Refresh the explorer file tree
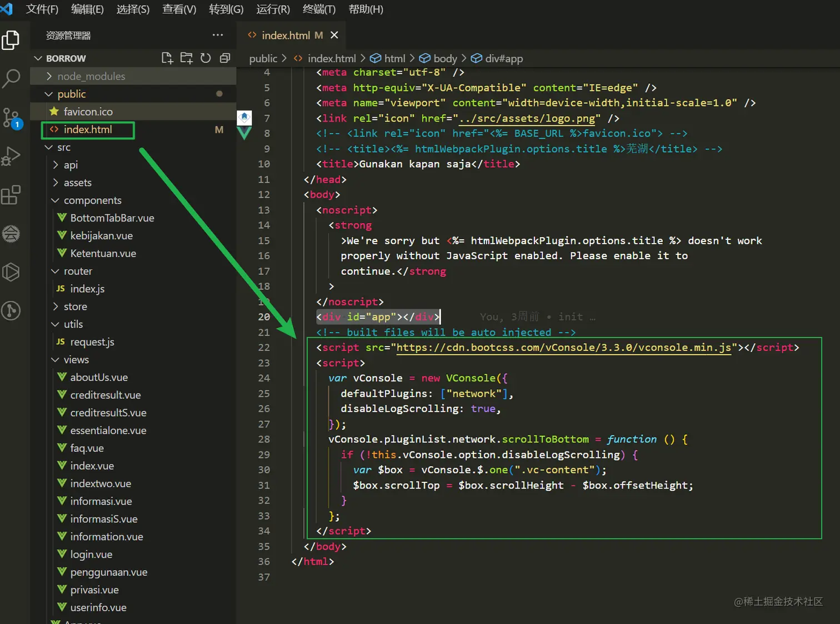Viewport: 840px width, 624px height. pos(206,58)
